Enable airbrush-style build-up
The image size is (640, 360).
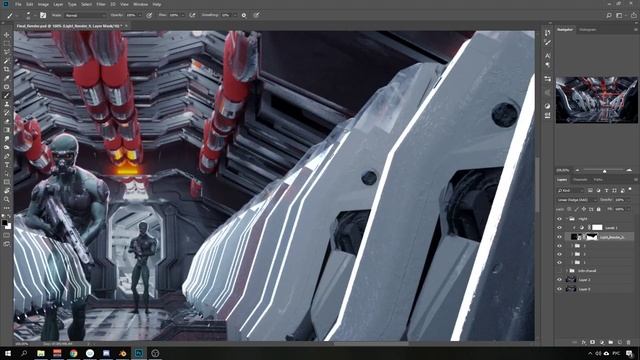[192, 15]
